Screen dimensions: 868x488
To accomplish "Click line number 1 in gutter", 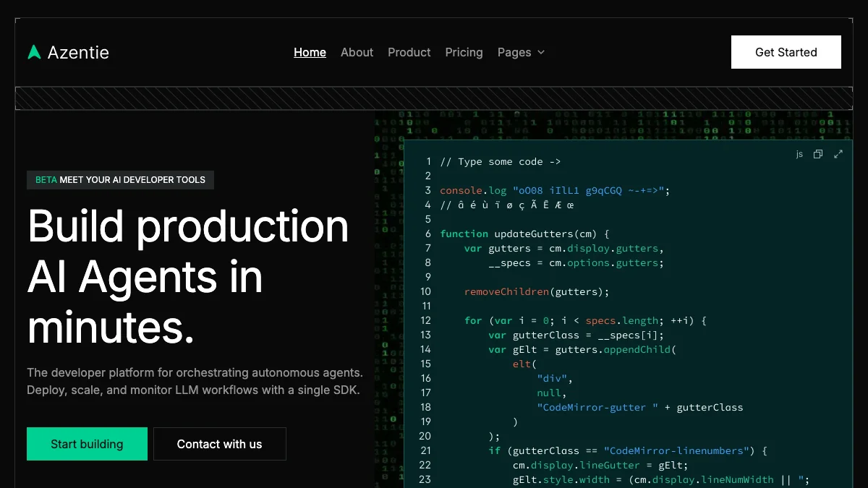I will pos(428,161).
